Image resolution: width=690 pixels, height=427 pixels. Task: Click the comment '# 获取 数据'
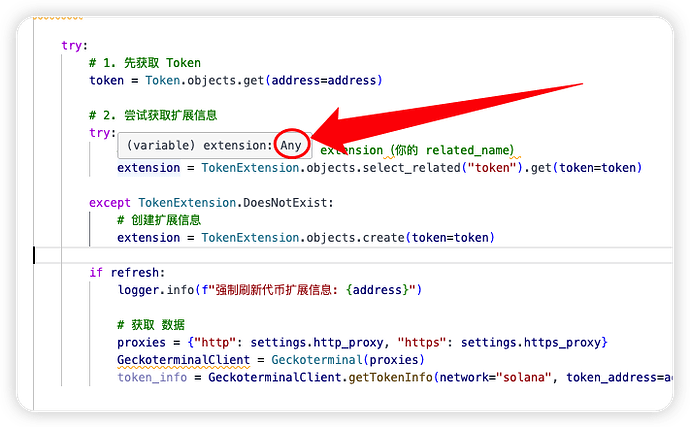coord(151,325)
